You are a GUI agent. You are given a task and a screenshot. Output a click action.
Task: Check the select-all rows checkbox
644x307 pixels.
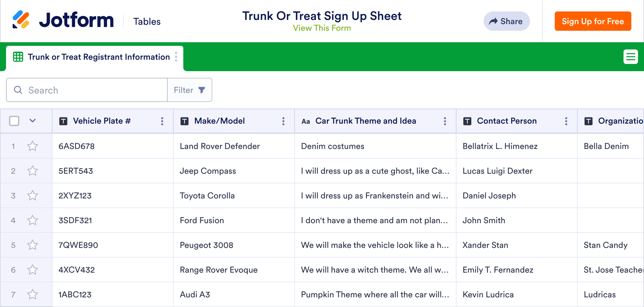pyautogui.click(x=14, y=121)
